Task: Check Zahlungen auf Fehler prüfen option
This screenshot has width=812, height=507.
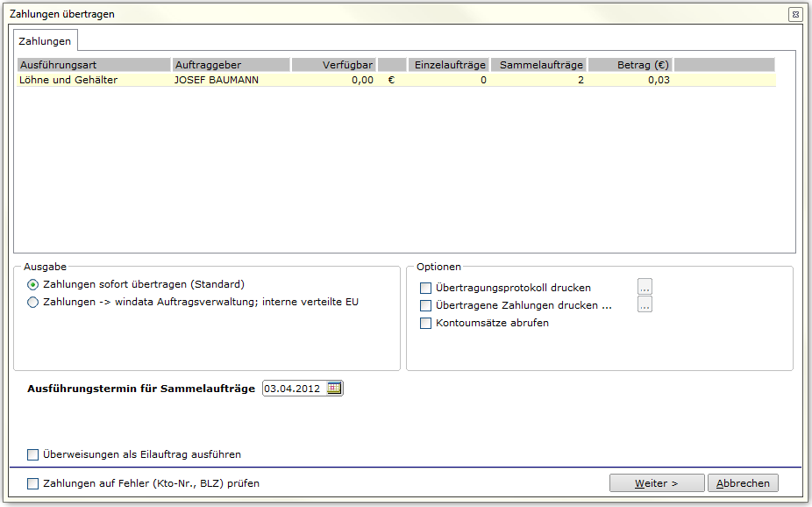Action: click(32, 483)
